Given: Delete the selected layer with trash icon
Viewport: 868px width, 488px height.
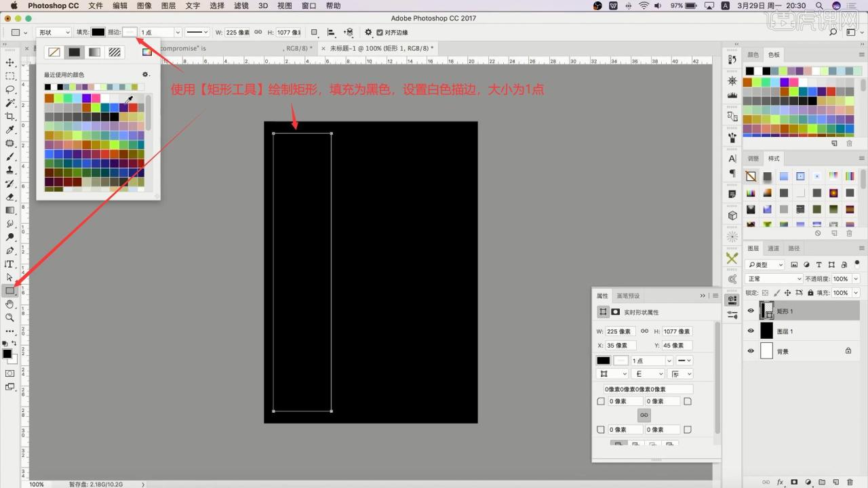Looking at the screenshot, I should 849,482.
